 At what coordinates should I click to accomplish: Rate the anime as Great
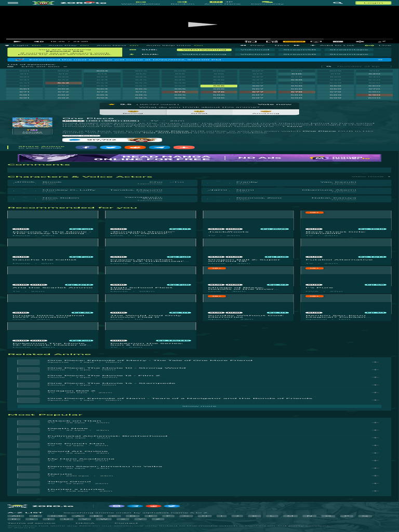(199, 112)
